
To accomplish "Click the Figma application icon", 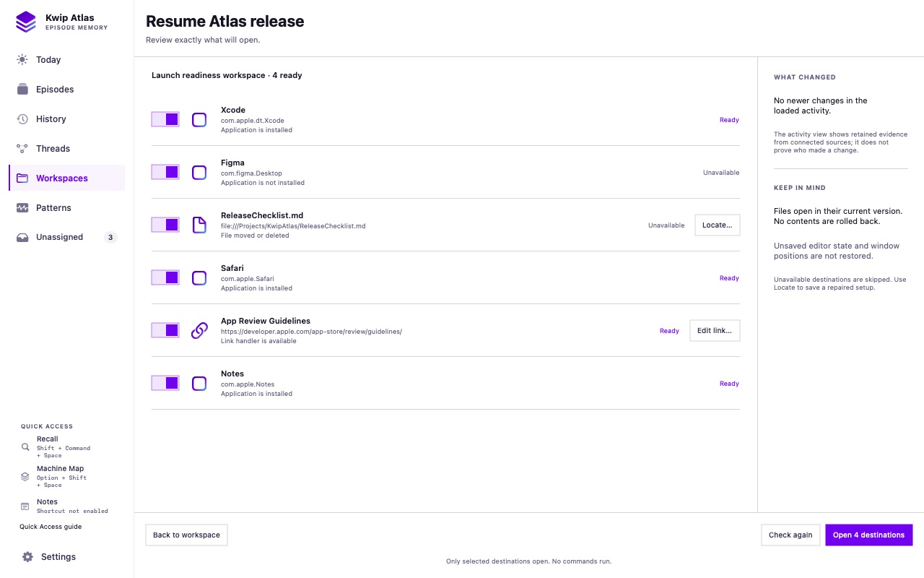I will click(199, 173).
